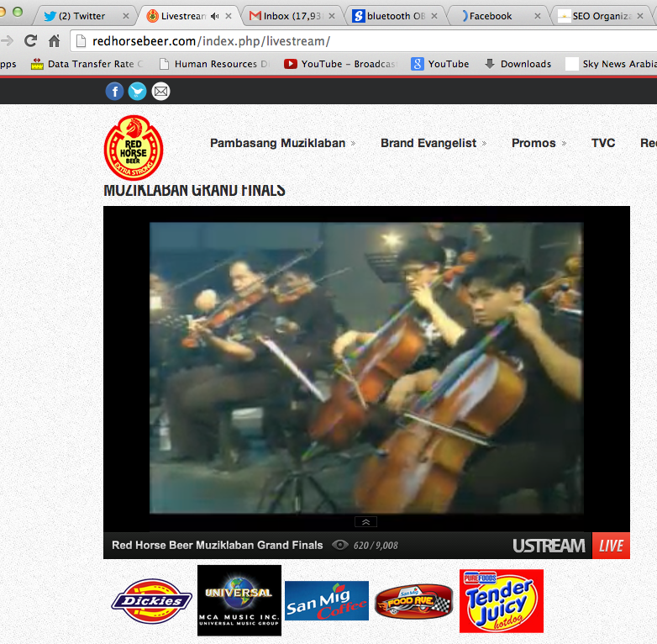This screenshot has height=644, width=657.
Task: Click the USTREAM logo in the player bar
Action: [549, 546]
